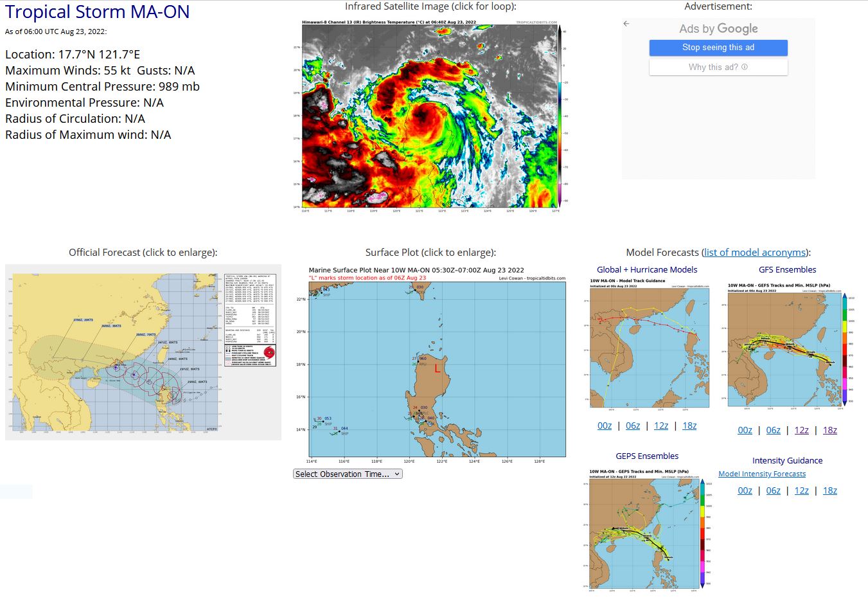Select 00z under Intensity Guidance
Screen dimensions: 868x601
[x=745, y=491]
